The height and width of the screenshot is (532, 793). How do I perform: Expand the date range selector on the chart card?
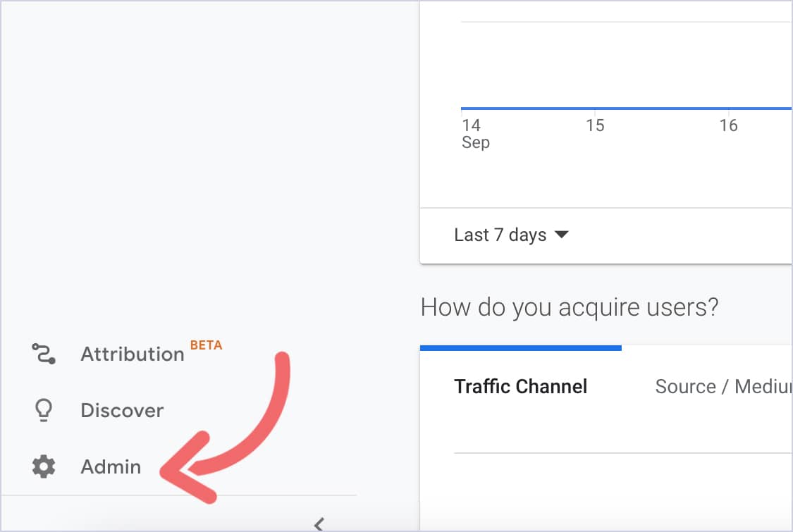pos(511,234)
